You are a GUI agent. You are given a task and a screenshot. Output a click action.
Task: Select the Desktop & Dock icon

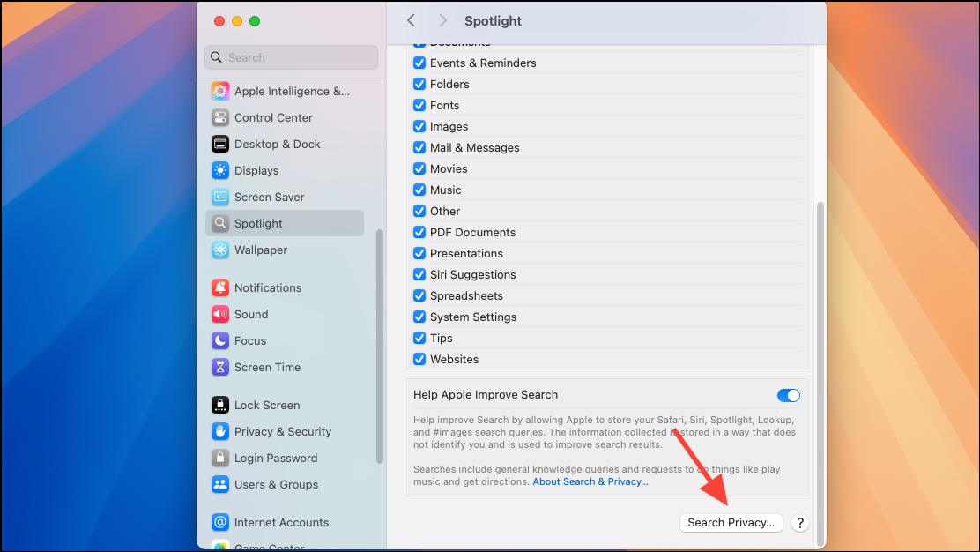point(220,144)
